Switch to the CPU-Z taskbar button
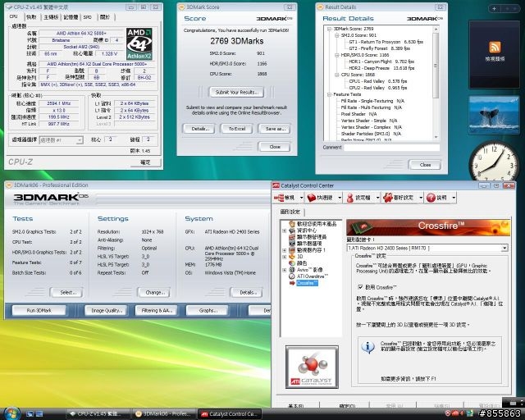Viewport: 525px width, 420px height. coord(98,414)
